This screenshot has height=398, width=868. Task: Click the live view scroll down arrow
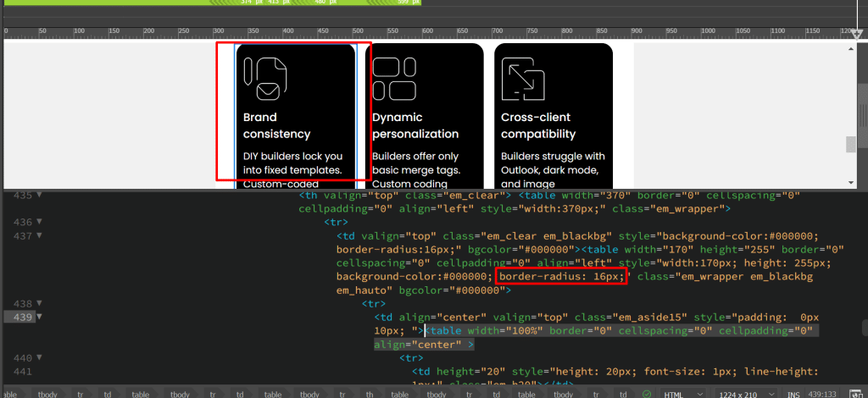[851, 182]
